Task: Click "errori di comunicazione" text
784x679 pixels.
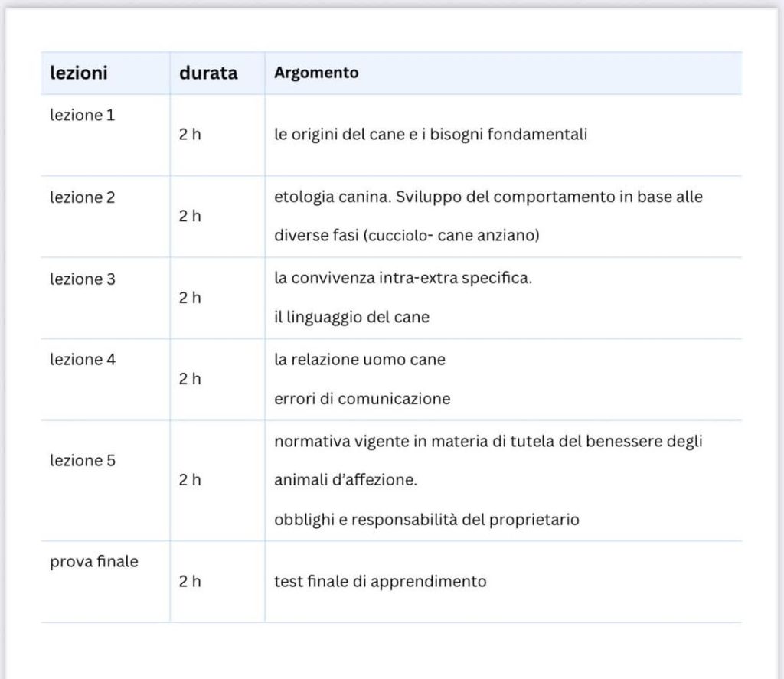Action: pyautogui.click(x=362, y=399)
